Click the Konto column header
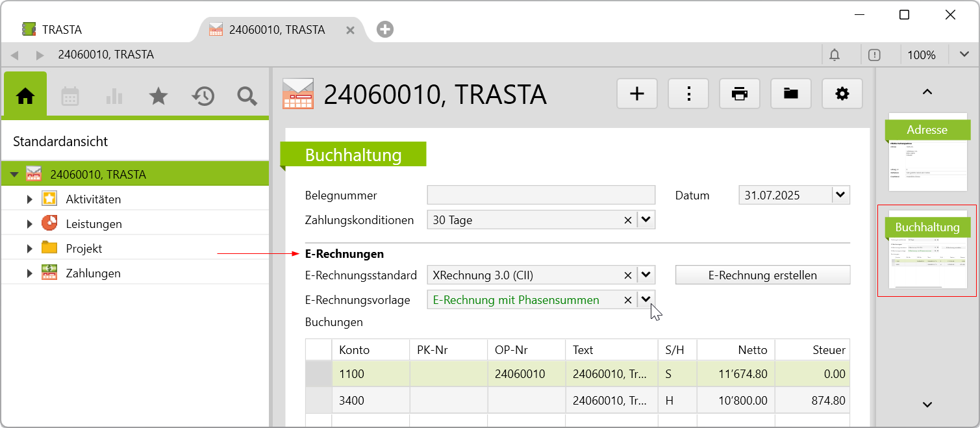The height and width of the screenshot is (428, 980). [371, 350]
